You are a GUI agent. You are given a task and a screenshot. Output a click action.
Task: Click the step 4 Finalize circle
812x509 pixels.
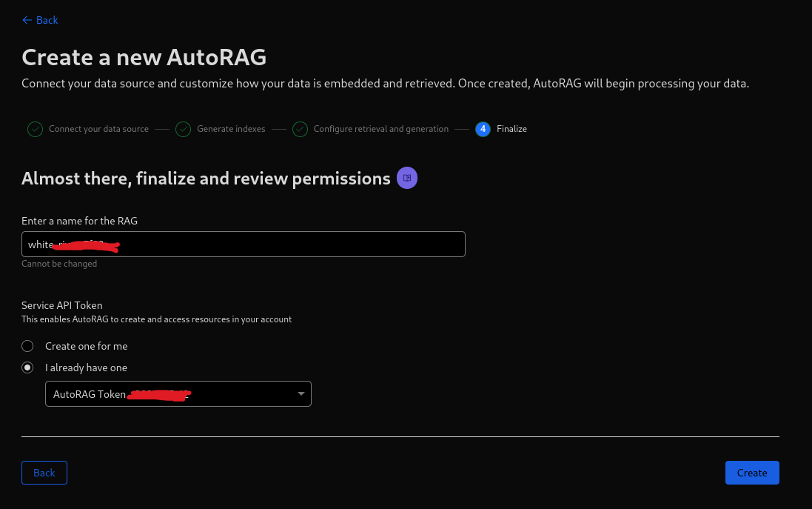pyautogui.click(x=483, y=129)
